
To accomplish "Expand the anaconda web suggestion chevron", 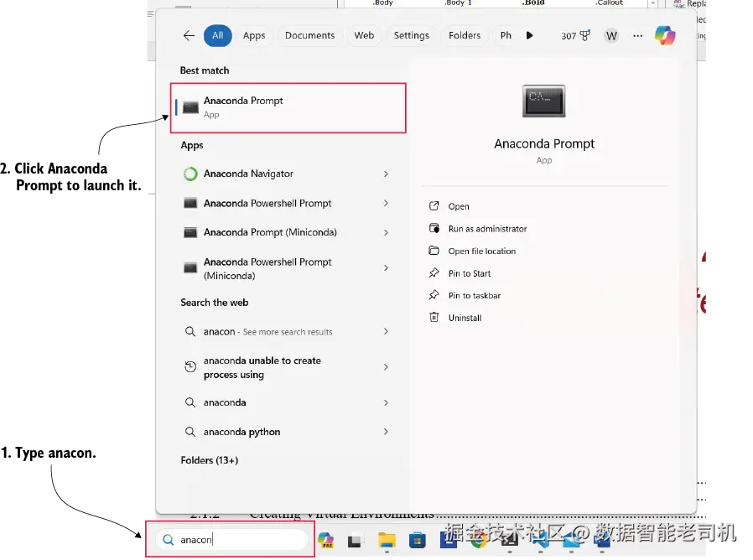I will (386, 402).
